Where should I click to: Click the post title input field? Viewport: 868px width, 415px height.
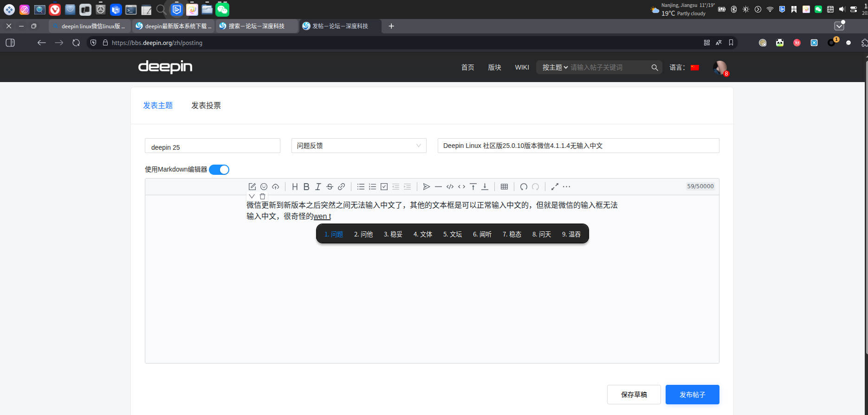coord(578,146)
